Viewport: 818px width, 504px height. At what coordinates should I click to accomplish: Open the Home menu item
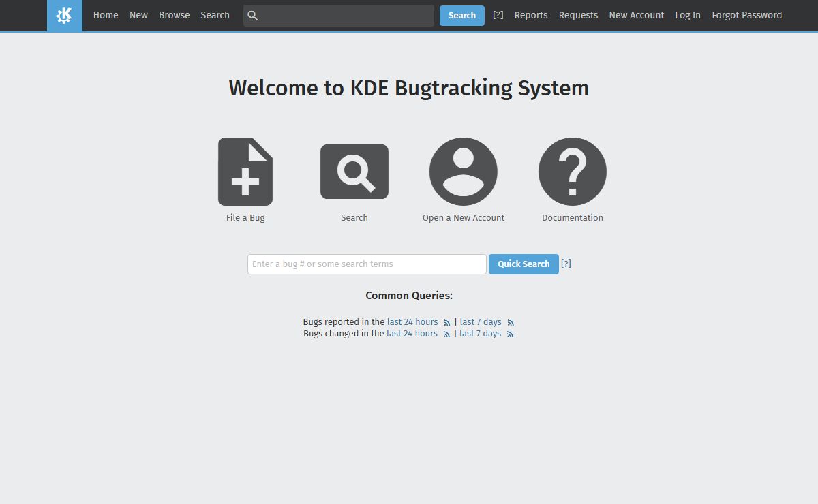pyautogui.click(x=106, y=15)
